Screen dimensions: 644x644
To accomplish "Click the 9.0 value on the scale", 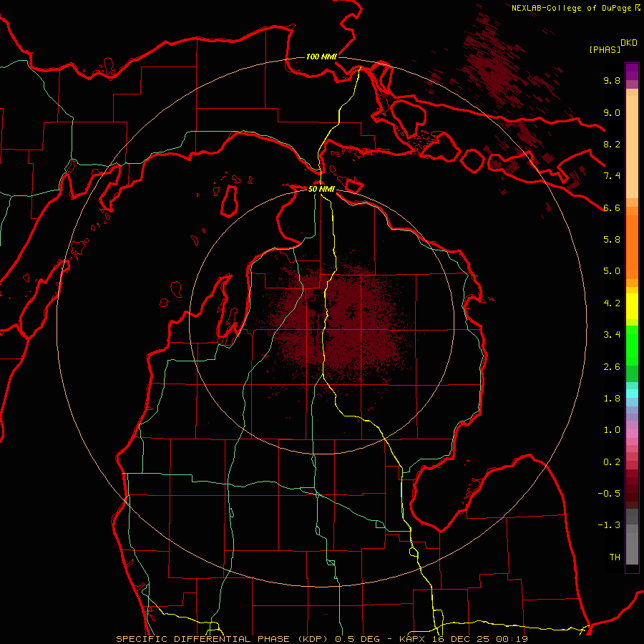I will pyautogui.click(x=612, y=112).
